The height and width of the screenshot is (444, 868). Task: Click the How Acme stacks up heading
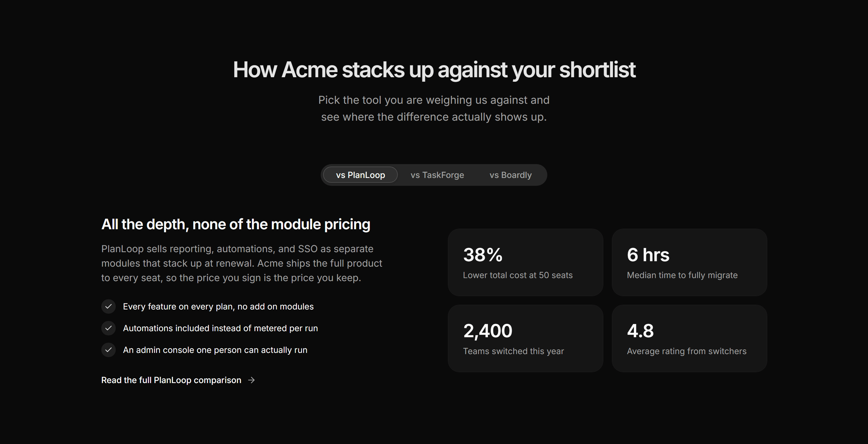tap(434, 70)
